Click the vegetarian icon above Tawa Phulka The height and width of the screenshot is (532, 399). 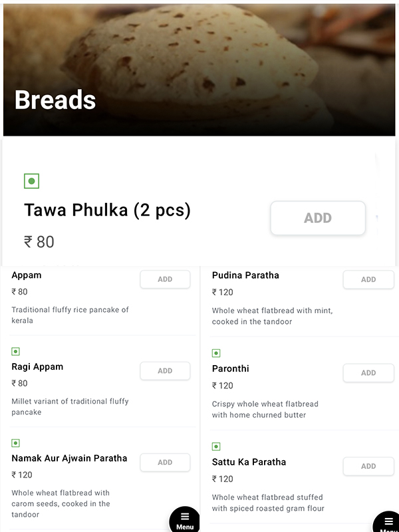[31, 181]
